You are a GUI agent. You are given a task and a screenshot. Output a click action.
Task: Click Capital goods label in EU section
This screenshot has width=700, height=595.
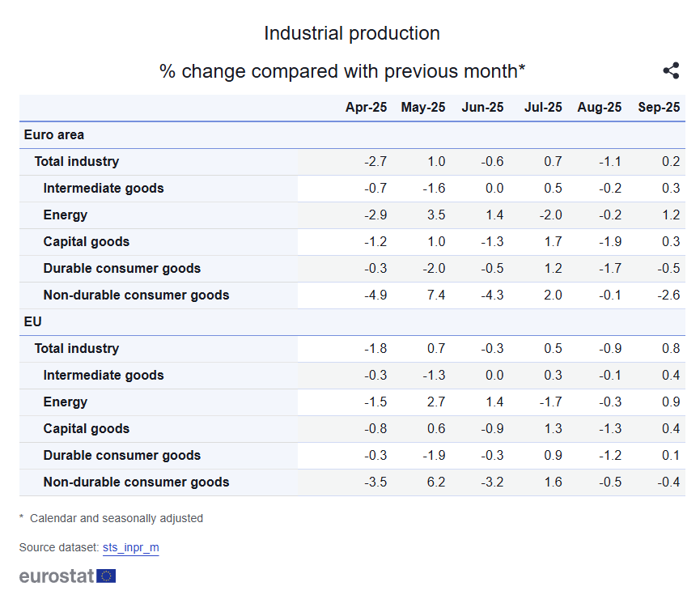click(x=87, y=429)
